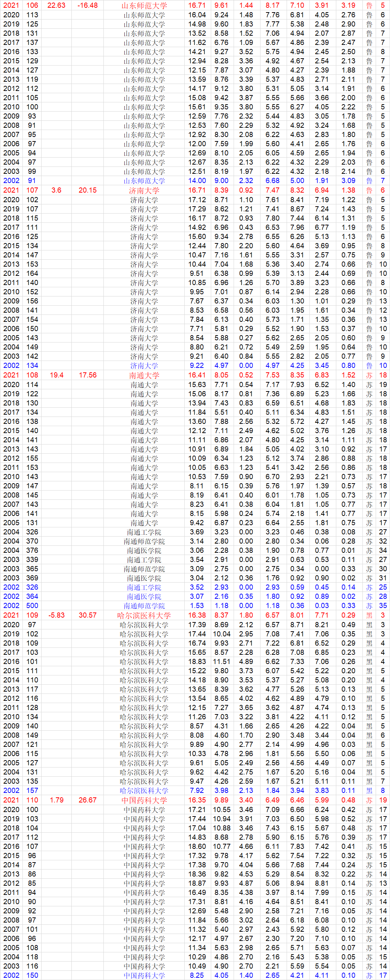Click rank 107 in 济南大学 2021 row
390x980 pixels.
pyautogui.click(x=32, y=190)
